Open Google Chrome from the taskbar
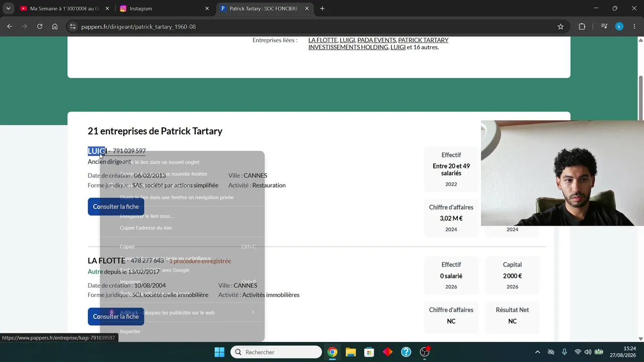The height and width of the screenshot is (362, 644). click(x=332, y=352)
